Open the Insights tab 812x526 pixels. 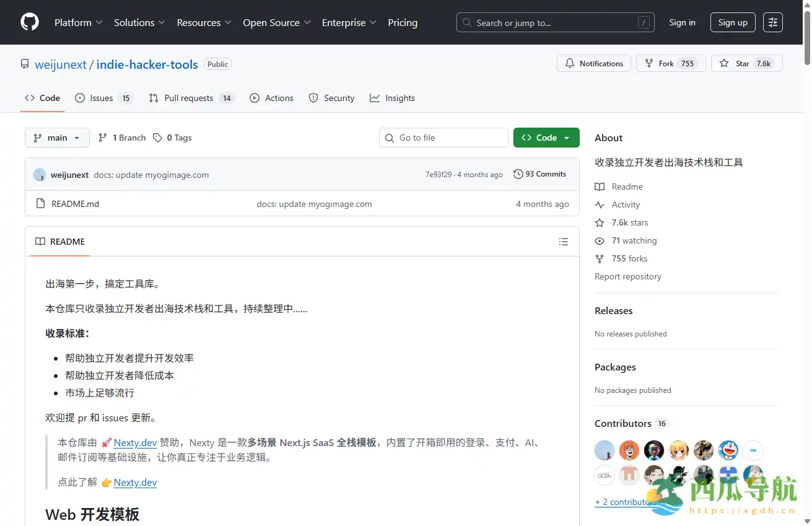point(392,98)
